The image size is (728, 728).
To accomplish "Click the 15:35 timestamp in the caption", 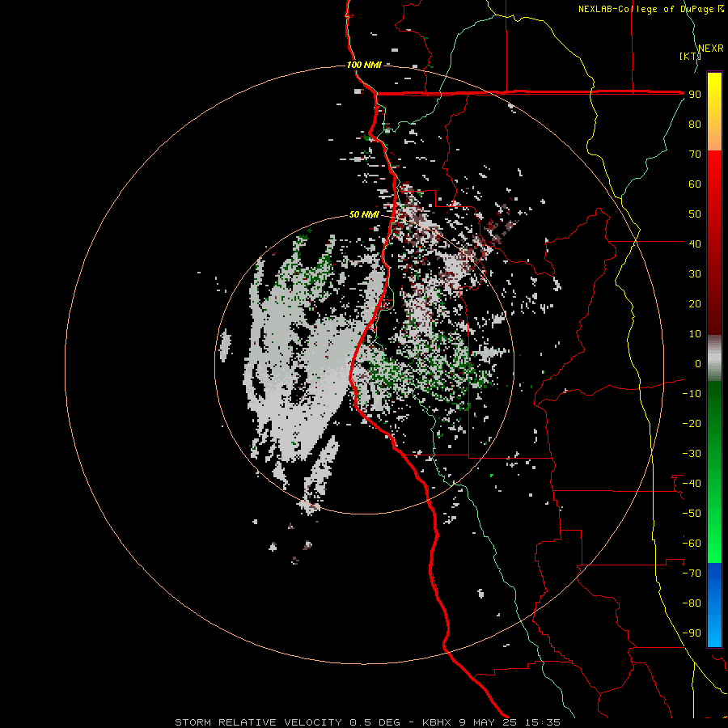I will click(543, 722).
